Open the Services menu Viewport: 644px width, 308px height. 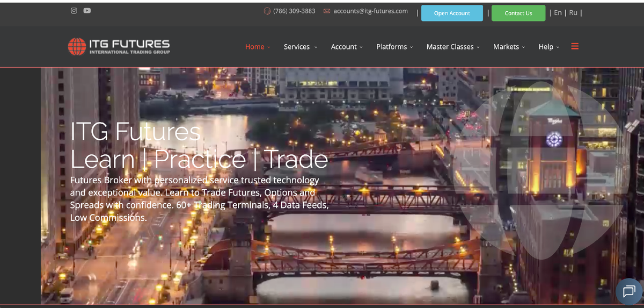click(297, 47)
